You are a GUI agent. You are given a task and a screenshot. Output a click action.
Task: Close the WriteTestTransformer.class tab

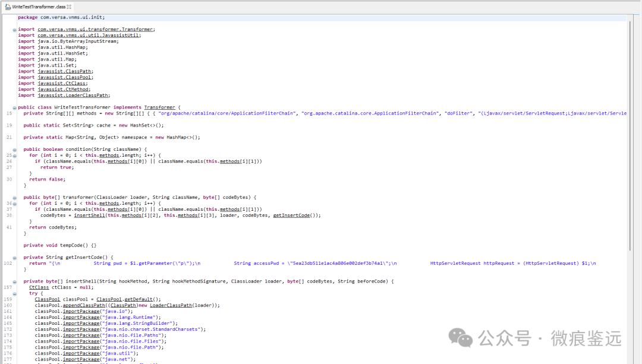pos(70,8)
